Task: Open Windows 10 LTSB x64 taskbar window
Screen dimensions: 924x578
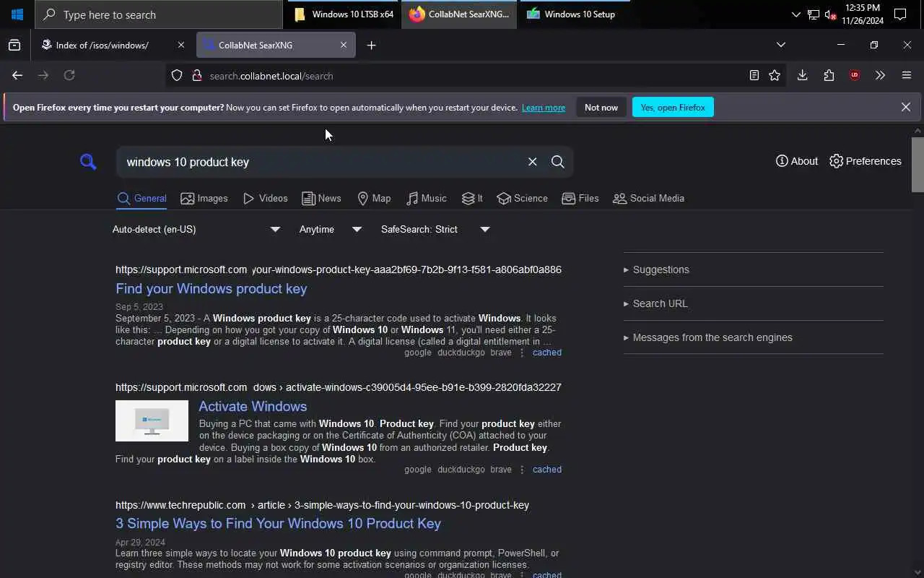Action: coord(343,14)
